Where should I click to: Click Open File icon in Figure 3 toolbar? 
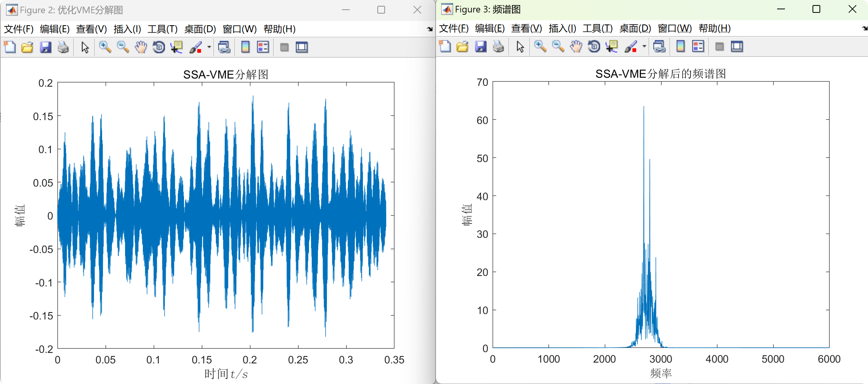(x=462, y=46)
